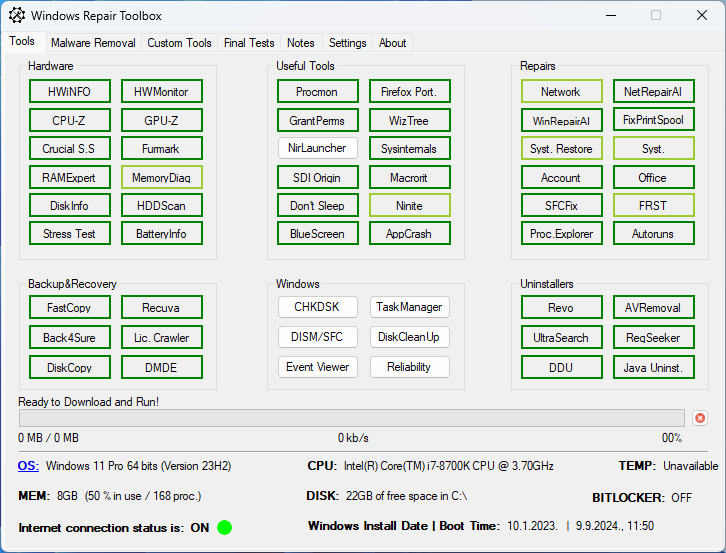Launch HDDScan
This screenshot has width=726, height=553.
(x=162, y=205)
